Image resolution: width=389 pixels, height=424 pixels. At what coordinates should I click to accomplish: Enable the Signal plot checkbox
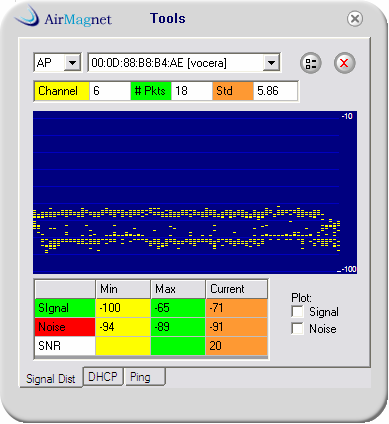297,312
